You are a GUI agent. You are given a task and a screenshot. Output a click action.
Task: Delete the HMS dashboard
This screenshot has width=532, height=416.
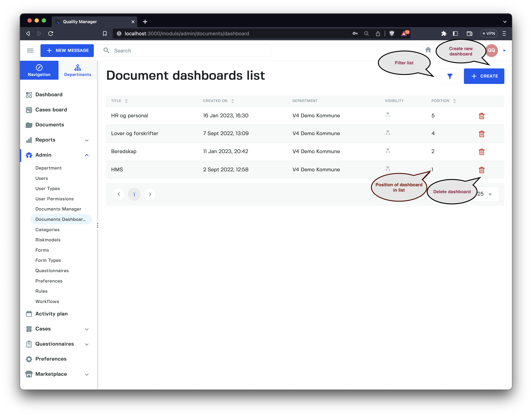[482, 170]
